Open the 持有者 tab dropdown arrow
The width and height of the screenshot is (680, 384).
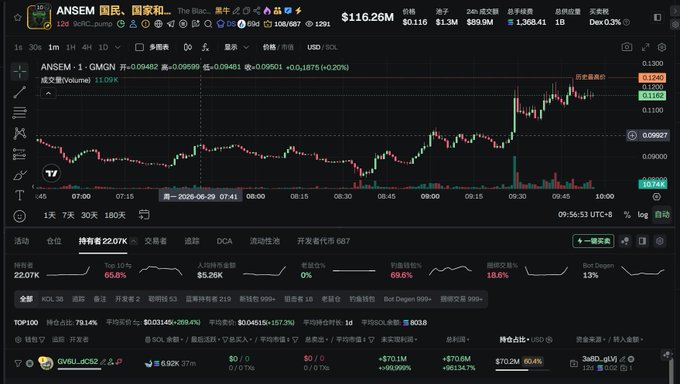[x=134, y=241]
